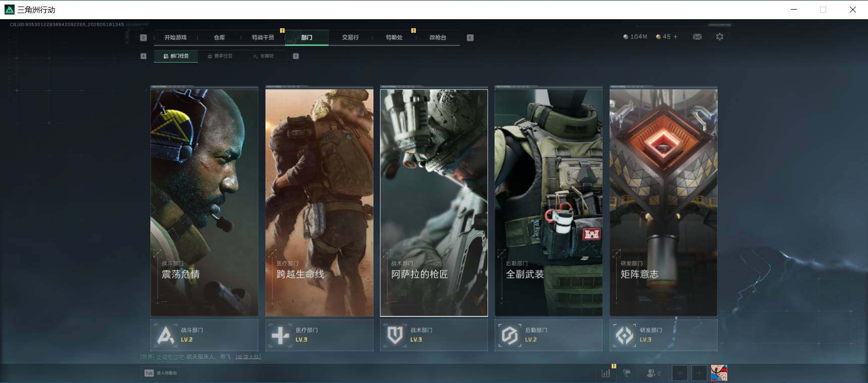Open the third sub-tab beside 赛季任务

(264, 56)
